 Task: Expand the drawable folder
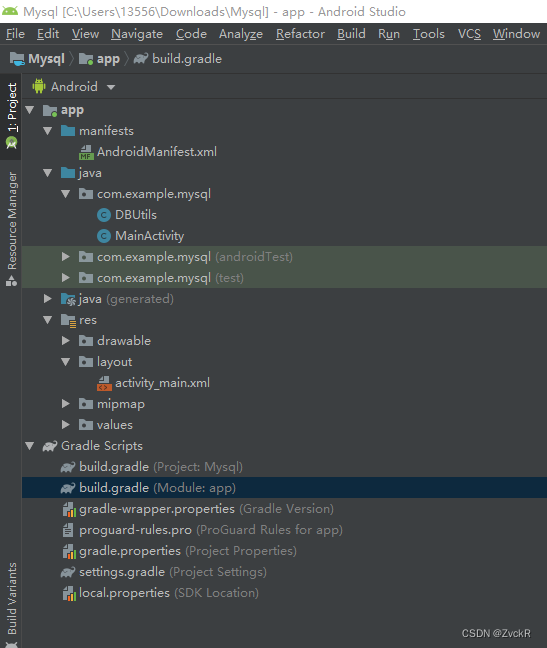(66, 341)
